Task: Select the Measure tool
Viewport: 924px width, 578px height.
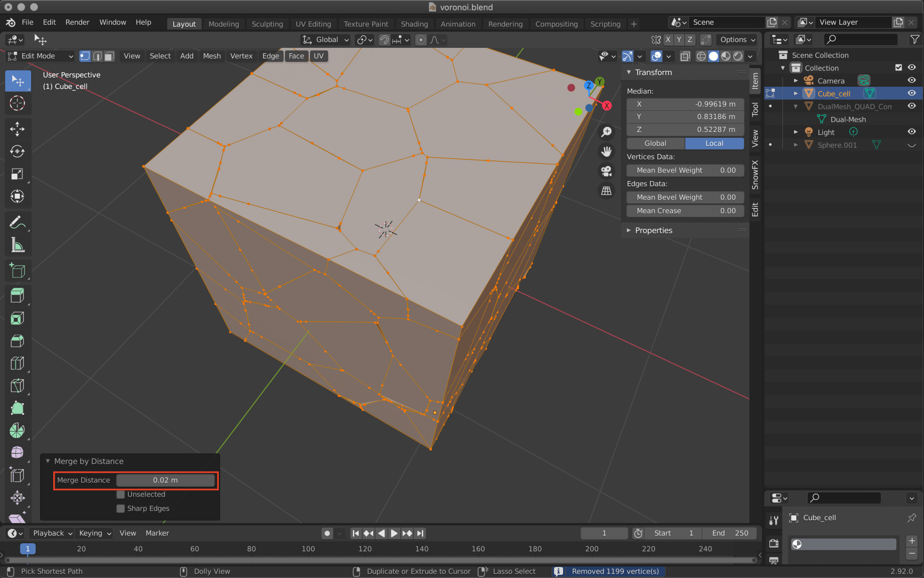Action: click(18, 245)
